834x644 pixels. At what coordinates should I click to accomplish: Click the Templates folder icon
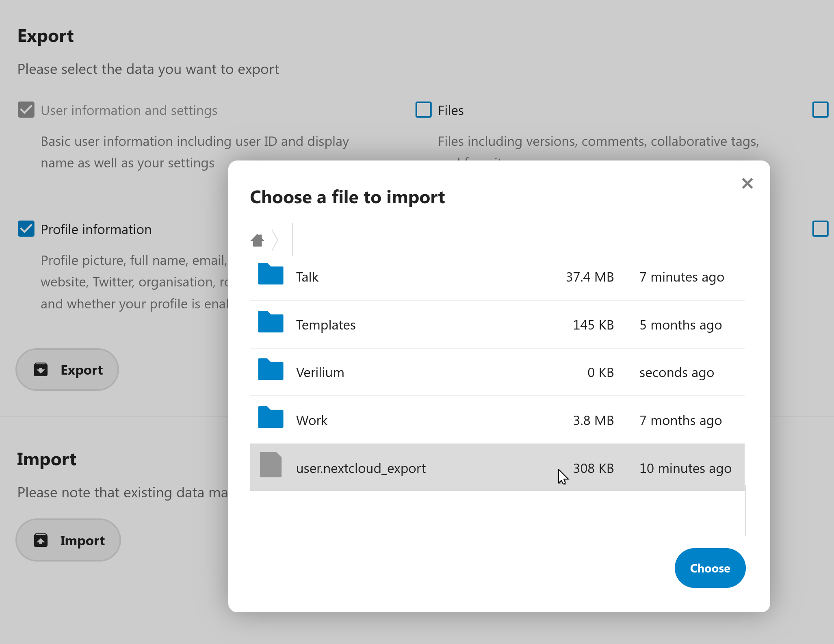[271, 322]
